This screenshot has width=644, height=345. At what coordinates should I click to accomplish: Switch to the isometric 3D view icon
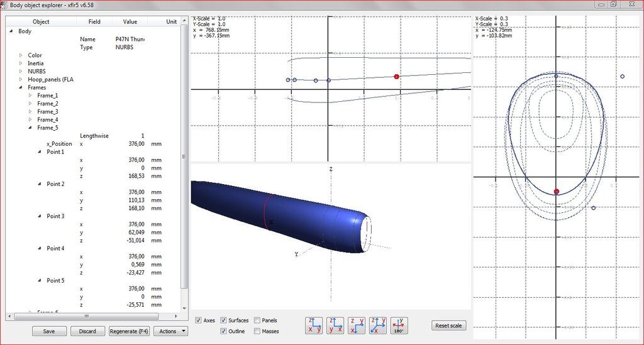click(378, 326)
